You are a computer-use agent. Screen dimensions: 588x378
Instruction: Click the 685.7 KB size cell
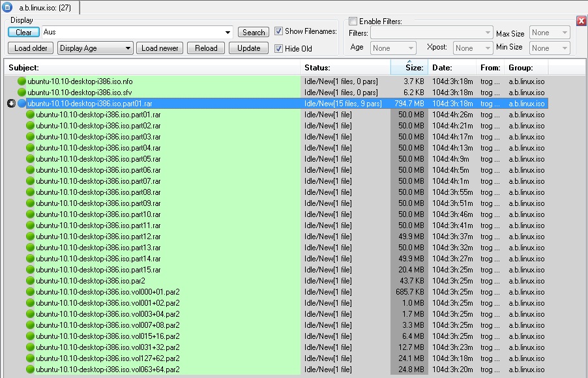(410, 292)
